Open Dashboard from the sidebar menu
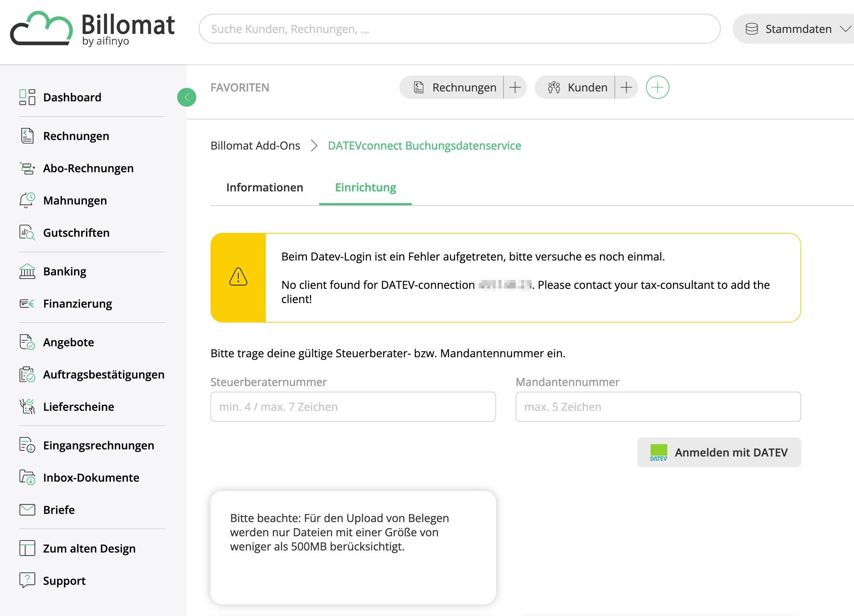Viewport: 854px width, 616px height. [x=72, y=97]
